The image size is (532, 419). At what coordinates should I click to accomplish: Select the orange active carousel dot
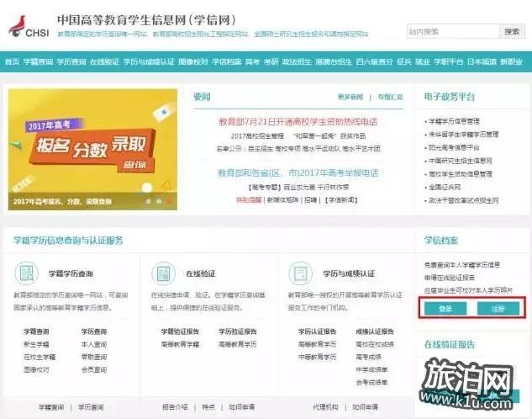click(169, 201)
